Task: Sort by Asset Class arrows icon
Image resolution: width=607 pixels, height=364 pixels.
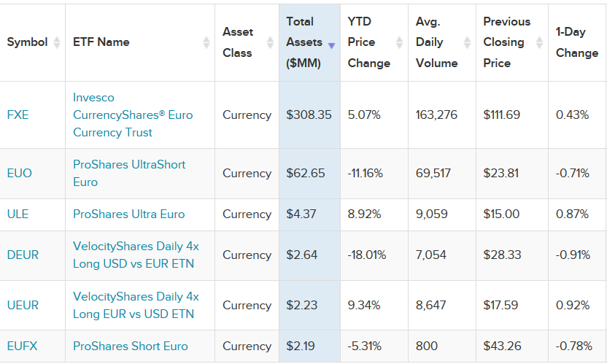Action: (270, 42)
